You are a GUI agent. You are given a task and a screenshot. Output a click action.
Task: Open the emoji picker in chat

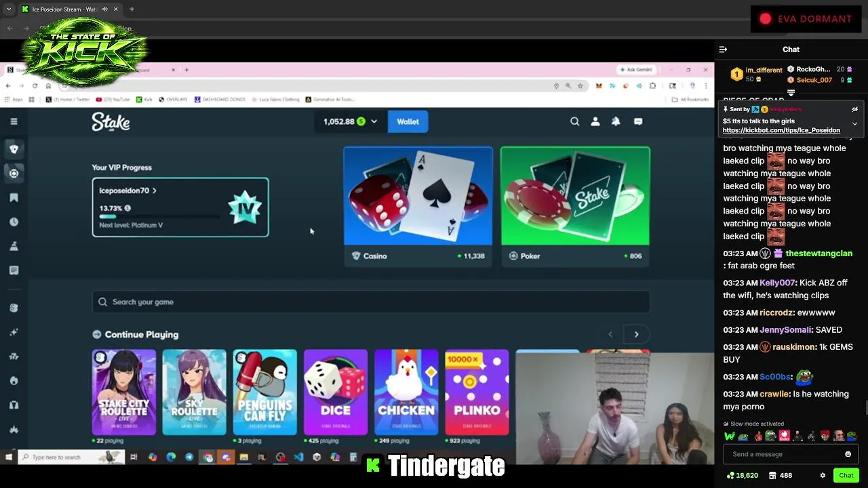click(848, 454)
